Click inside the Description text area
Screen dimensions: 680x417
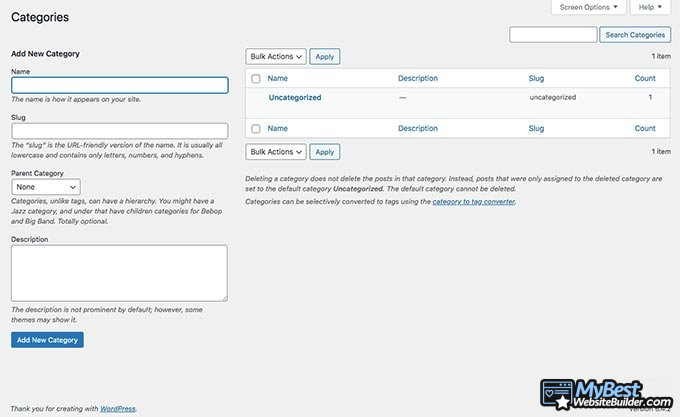pos(119,272)
